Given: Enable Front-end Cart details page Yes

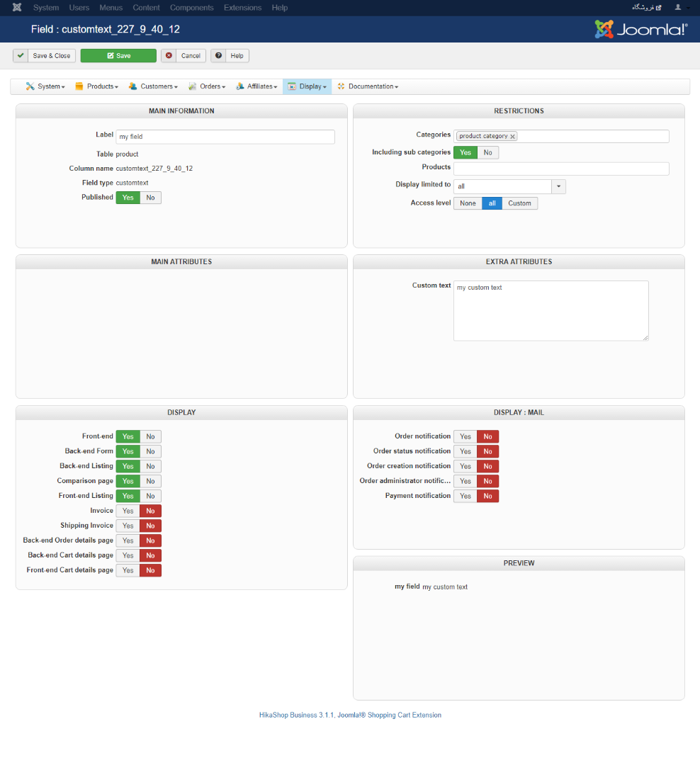Looking at the screenshot, I should coord(128,570).
